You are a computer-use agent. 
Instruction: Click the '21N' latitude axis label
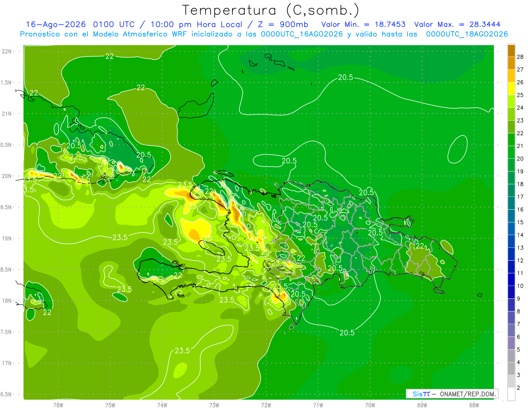(x=7, y=114)
